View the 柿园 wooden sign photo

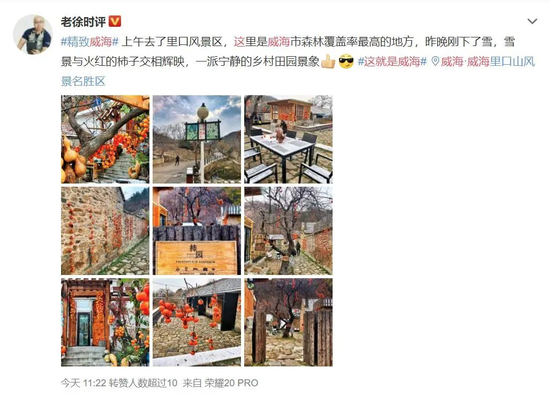point(197,231)
